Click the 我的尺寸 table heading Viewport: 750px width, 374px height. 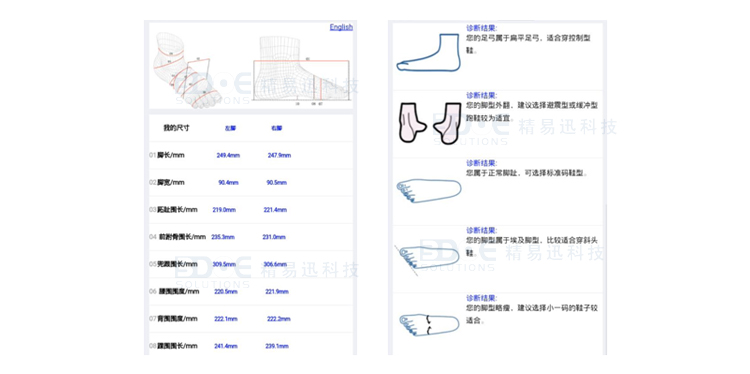(176, 128)
